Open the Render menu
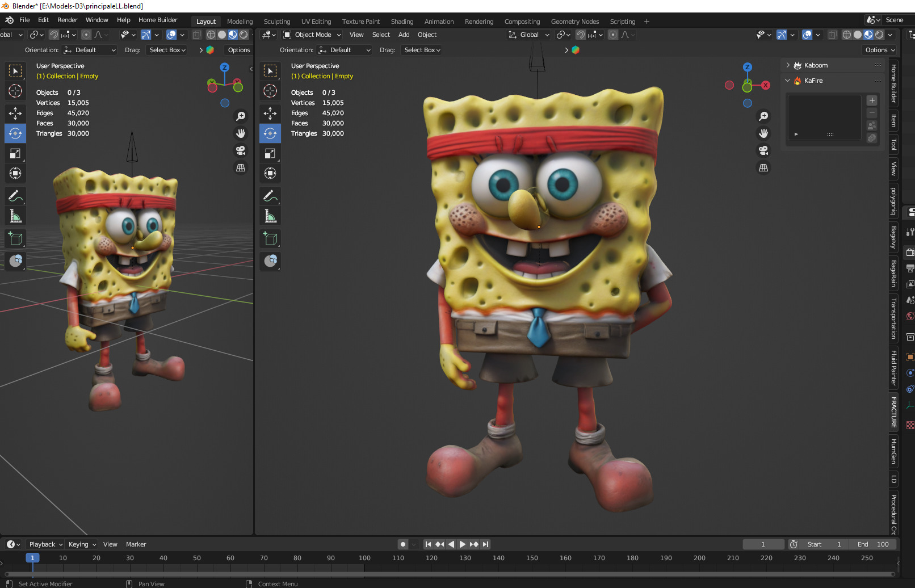The image size is (915, 588). [x=67, y=20]
